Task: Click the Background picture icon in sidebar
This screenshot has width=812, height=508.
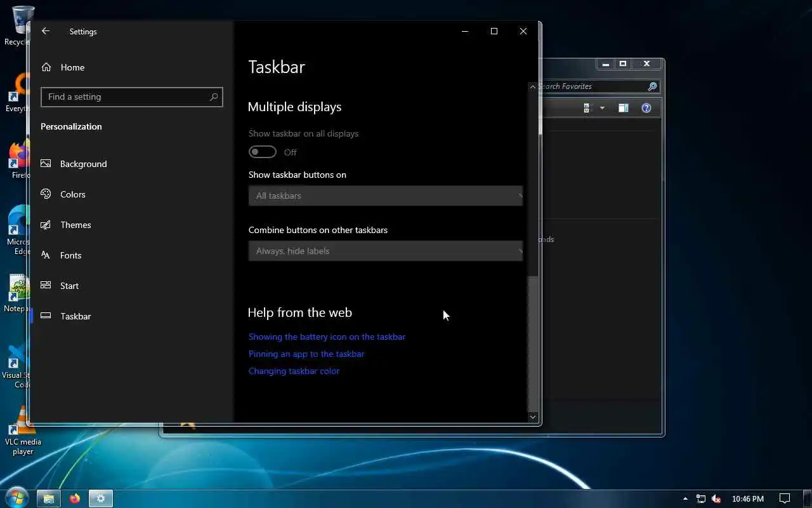Action: pos(46,163)
